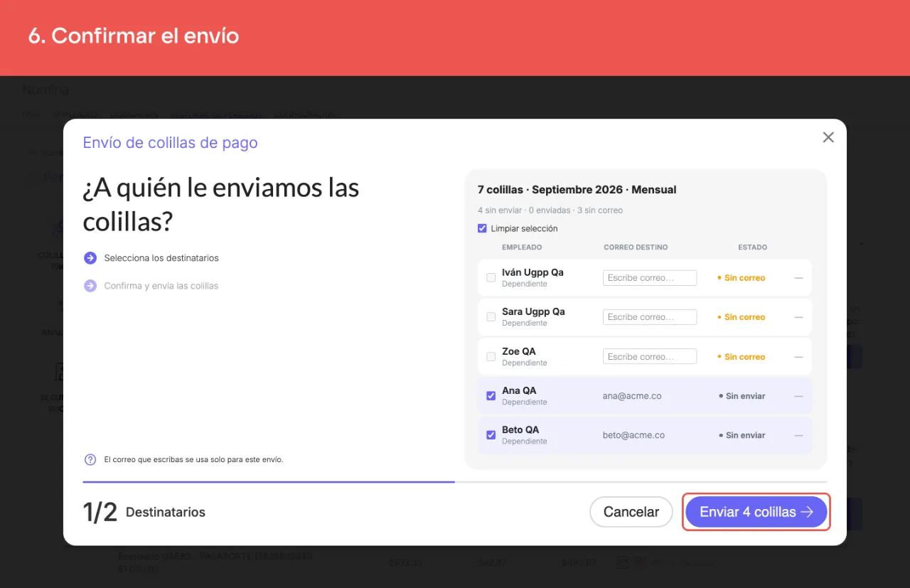910x588 pixels.
Task: Click Sin correo status for Zoe QA
Action: [742, 357]
